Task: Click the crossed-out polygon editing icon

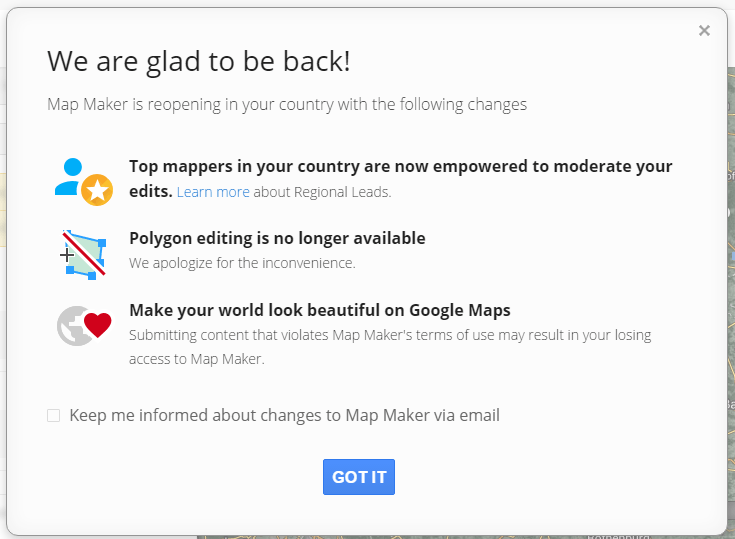Action: coord(83,254)
